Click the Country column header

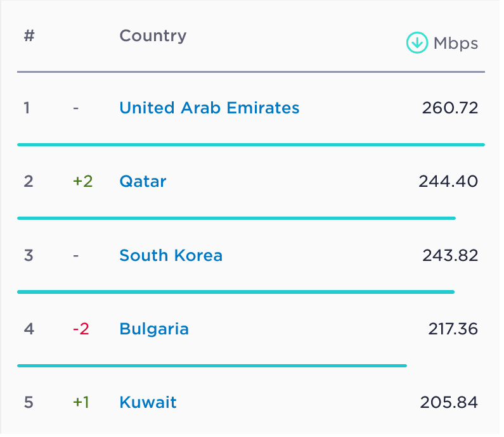[153, 35]
